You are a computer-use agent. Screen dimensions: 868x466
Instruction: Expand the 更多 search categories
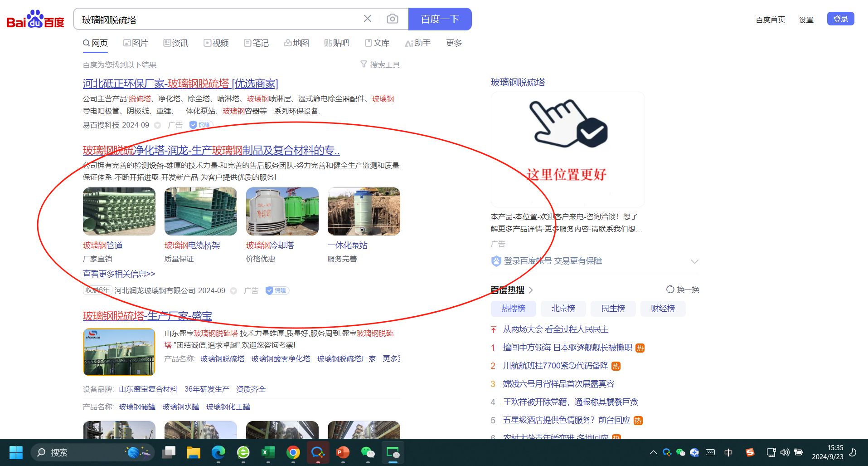454,43
